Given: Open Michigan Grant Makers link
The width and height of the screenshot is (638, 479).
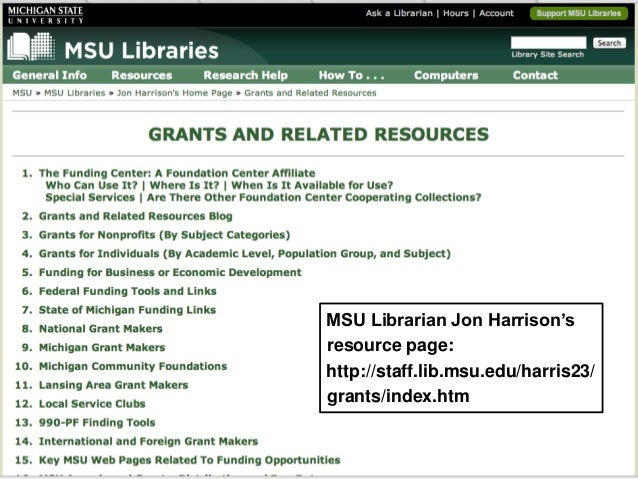Looking at the screenshot, I should click(102, 347).
